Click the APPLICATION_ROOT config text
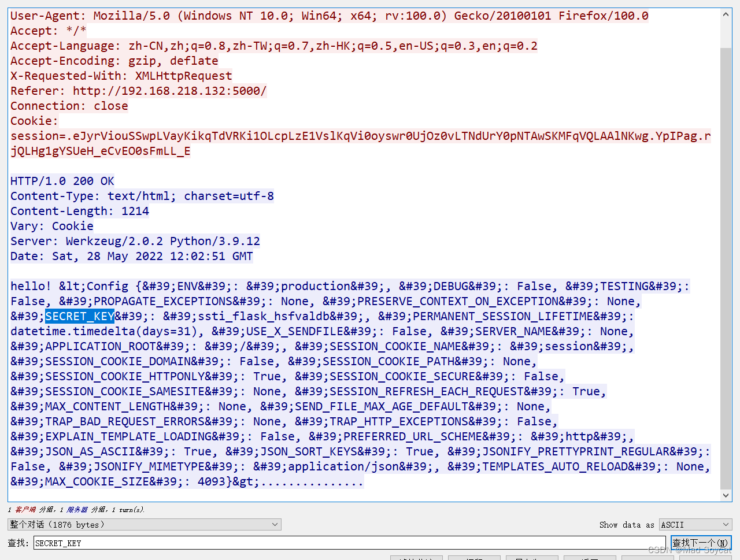This screenshot has height=560, width=740. pyautogui.click(x=101, y=346)
